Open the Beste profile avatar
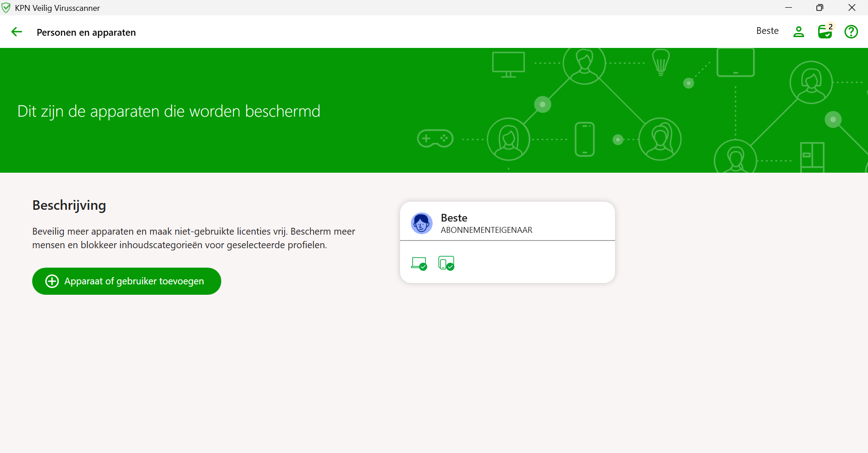868x453 pixels. (422, 223)
